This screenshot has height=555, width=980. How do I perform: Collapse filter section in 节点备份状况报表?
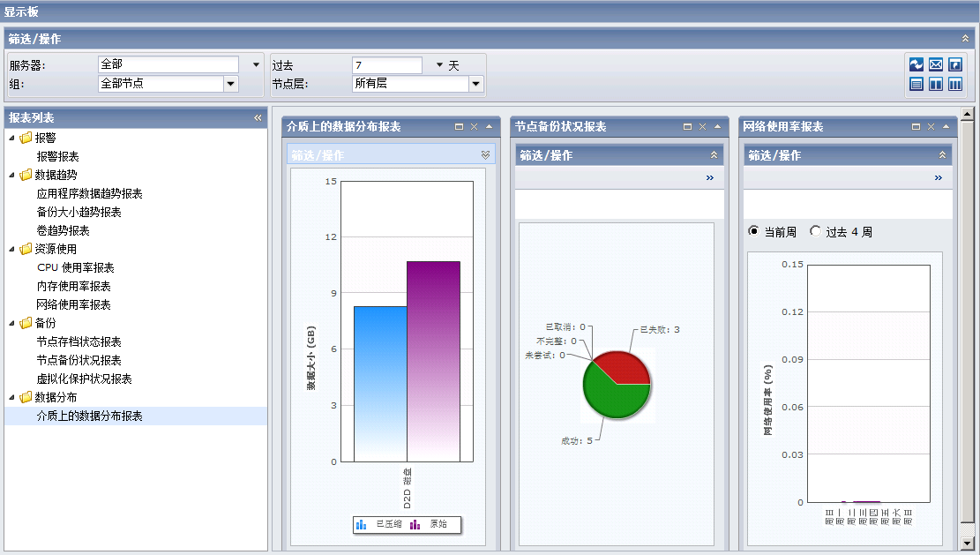coord(714,155)
